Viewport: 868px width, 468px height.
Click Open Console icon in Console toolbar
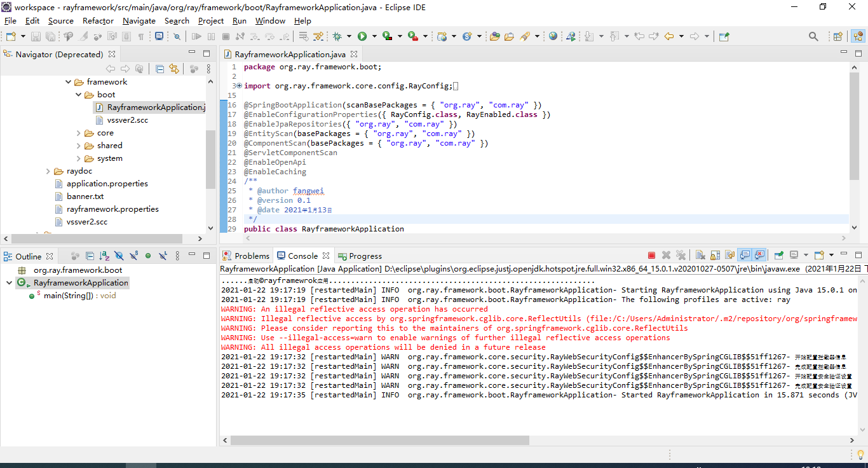pos(819,256)
